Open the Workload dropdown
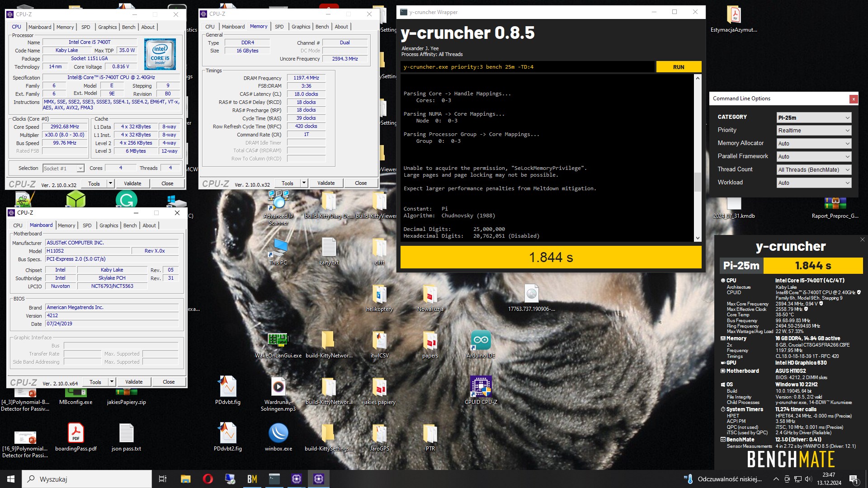Screen dimensions: 868x488 814,183
